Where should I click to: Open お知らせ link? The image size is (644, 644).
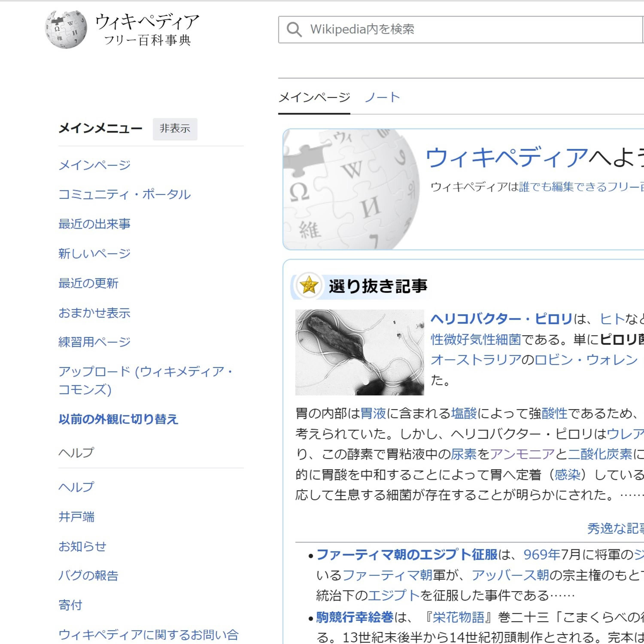point(82,546)
